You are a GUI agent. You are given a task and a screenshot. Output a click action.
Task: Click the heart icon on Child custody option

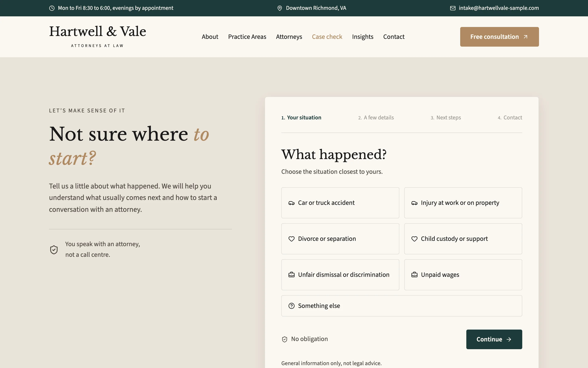tap(414, 239)
